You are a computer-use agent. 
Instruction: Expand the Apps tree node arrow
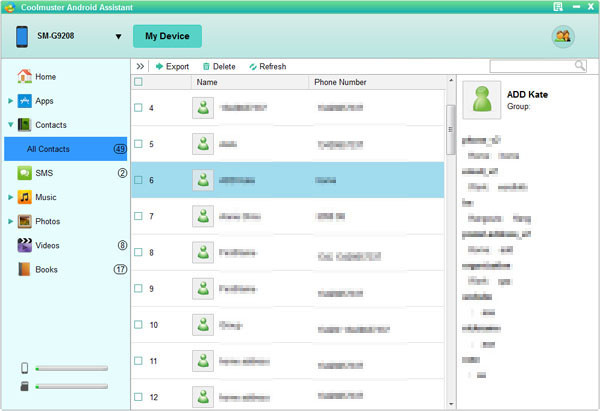click(11, 101)
